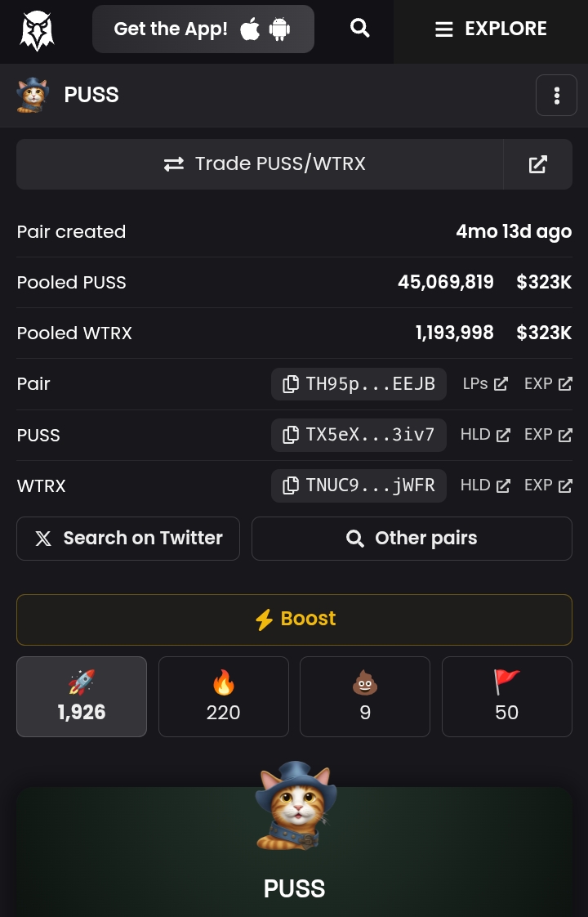Tap the Apple app store icon
This screenshot has width=588, height=917.
point(250,29)
